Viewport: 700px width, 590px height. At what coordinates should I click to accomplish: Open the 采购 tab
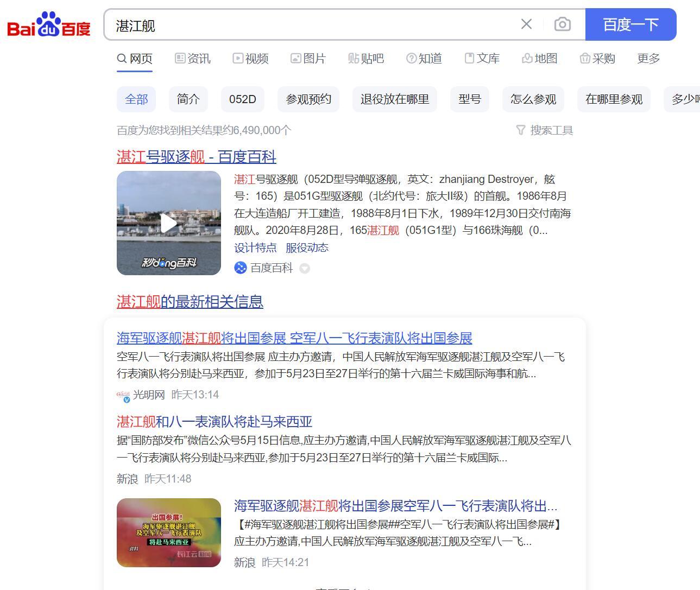coord(597,58)
